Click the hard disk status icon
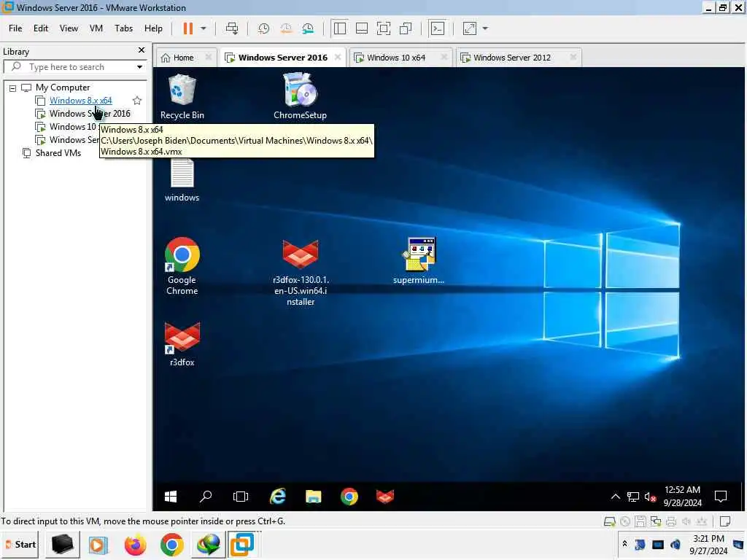 [609, 521]
